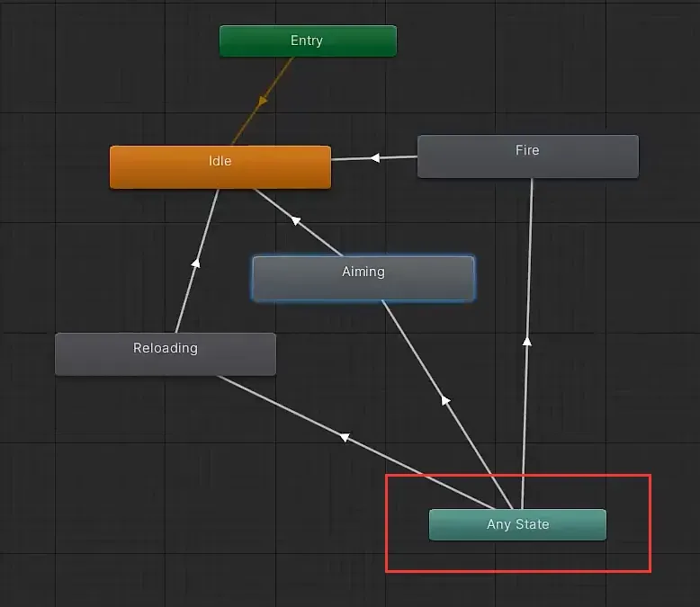Viewport: 700px width, 607px height.
Task: Select the green Entry node
Action: click(308, 41)
